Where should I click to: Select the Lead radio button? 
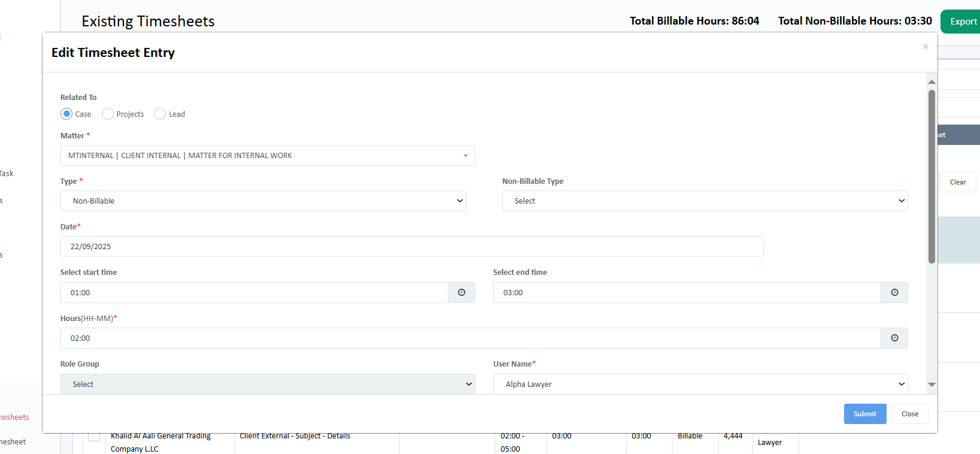[x=160, y=114]
